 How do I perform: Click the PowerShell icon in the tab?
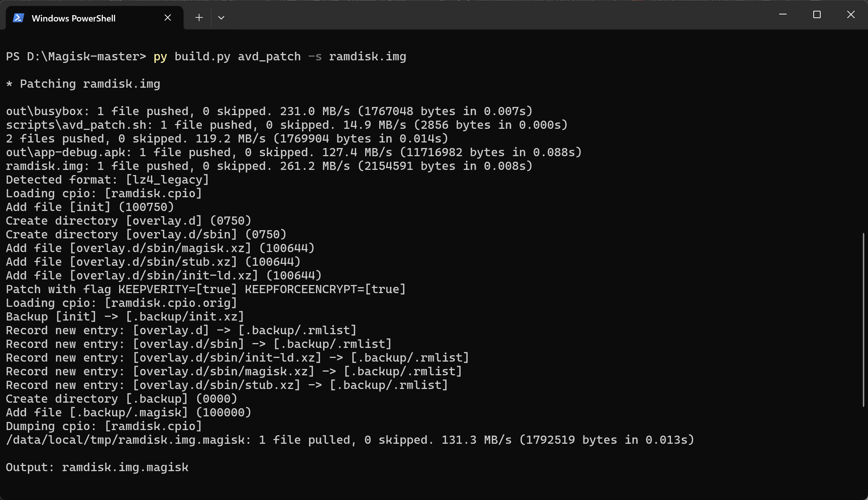[x=18, y=18]
